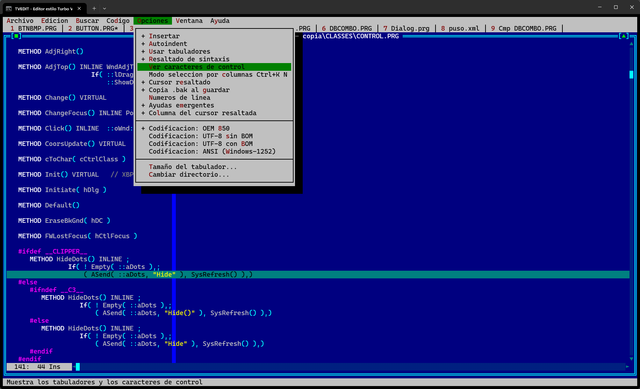Click the METHOD CoorsUpdate() VIRTUAL line
Viewport: 640px width, 389px height.
coord(72,144)
